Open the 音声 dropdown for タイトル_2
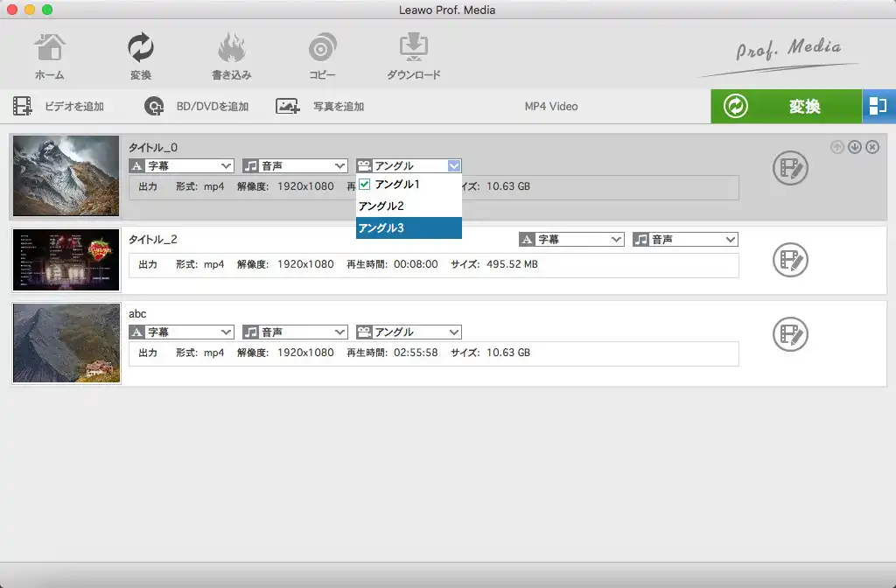The image size is (896, 588). click(684, 239)
